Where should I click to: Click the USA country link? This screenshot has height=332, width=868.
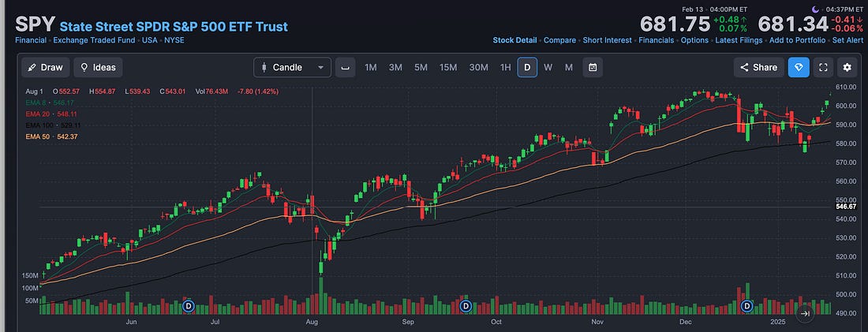[x=149, y=40]
